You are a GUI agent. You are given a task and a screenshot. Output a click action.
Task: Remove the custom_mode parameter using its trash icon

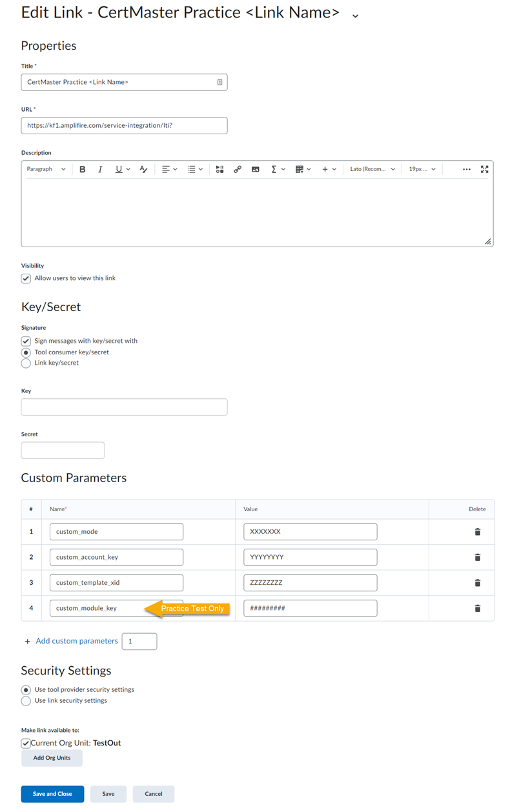pos(477,531)
